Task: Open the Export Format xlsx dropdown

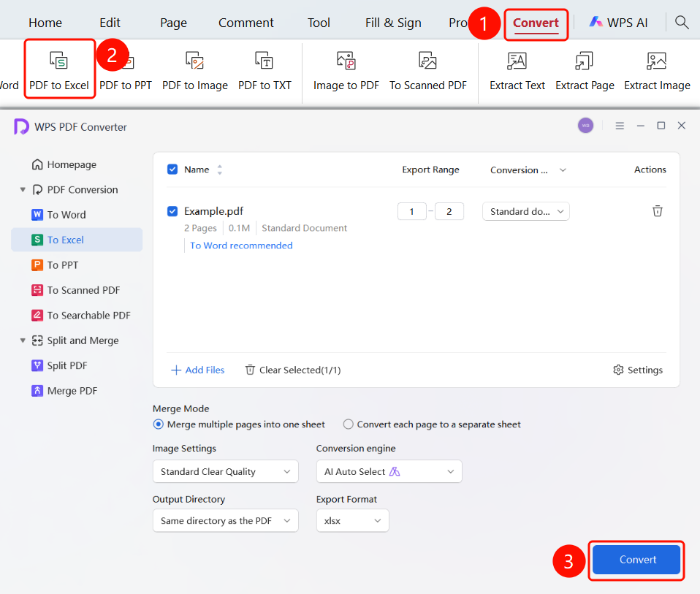Action: click(353, 521)
